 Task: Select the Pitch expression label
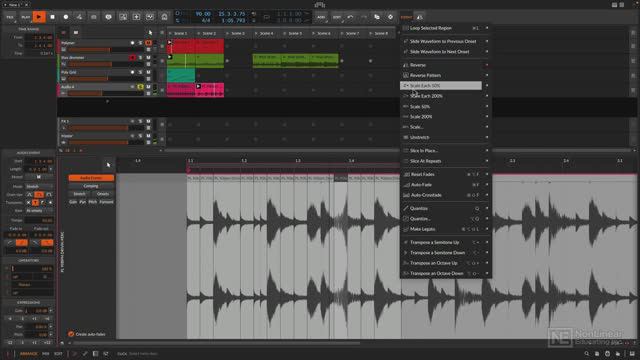point(93,202)
